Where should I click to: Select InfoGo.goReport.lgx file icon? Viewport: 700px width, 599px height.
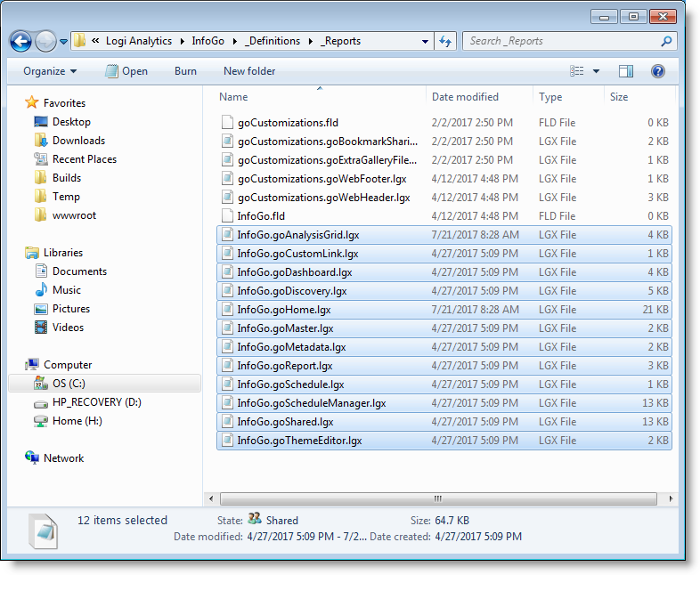[227, 366]
